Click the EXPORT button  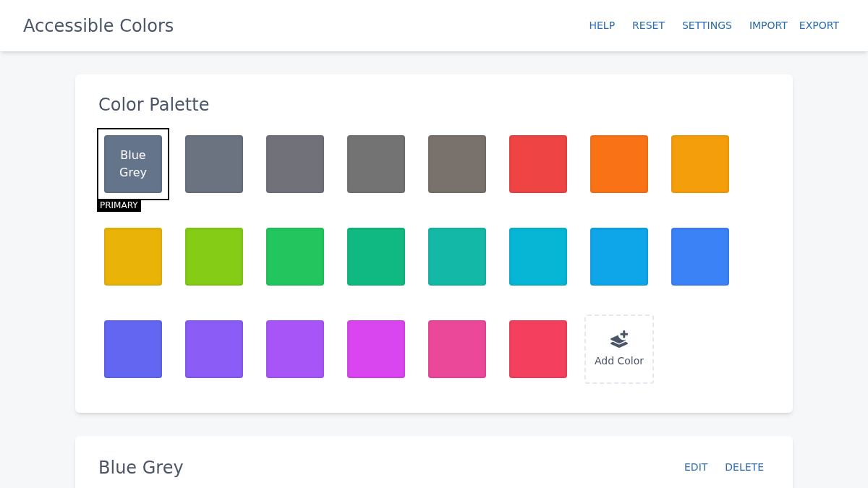819,25
